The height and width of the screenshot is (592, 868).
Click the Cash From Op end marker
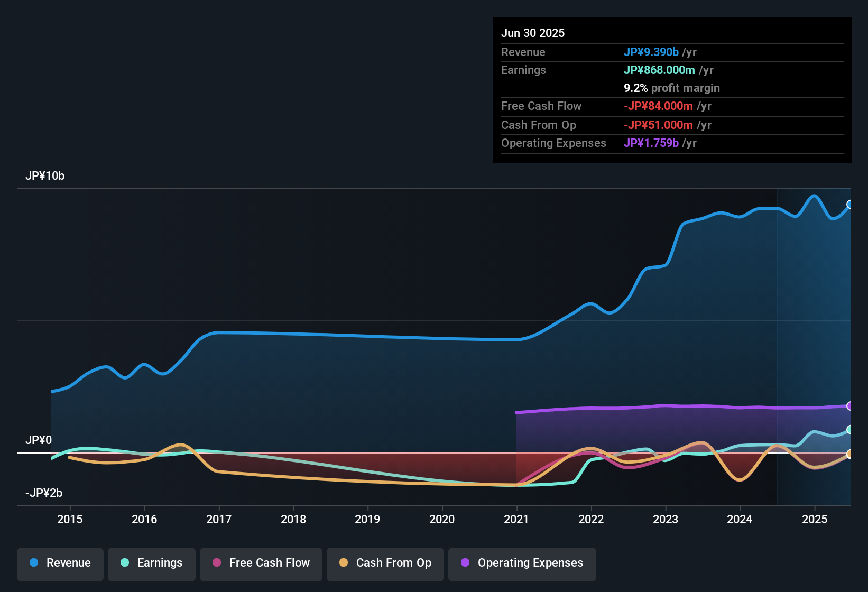coord(850,454)
